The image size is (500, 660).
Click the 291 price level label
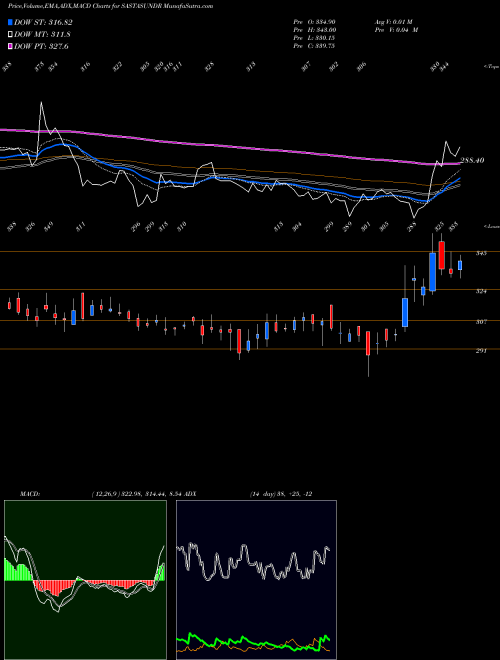pyautogui.click(x=481, y=350)
